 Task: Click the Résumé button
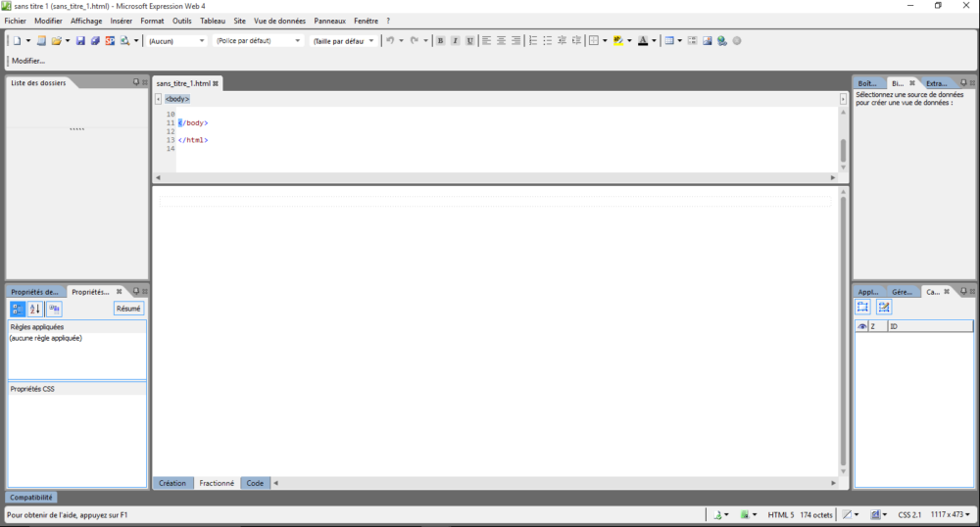click(128, 309)
